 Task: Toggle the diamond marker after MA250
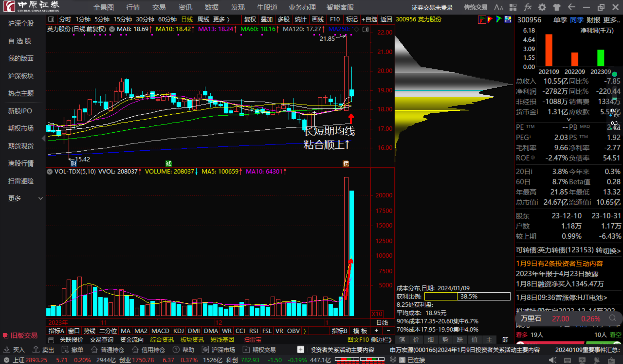pos(357,29)
